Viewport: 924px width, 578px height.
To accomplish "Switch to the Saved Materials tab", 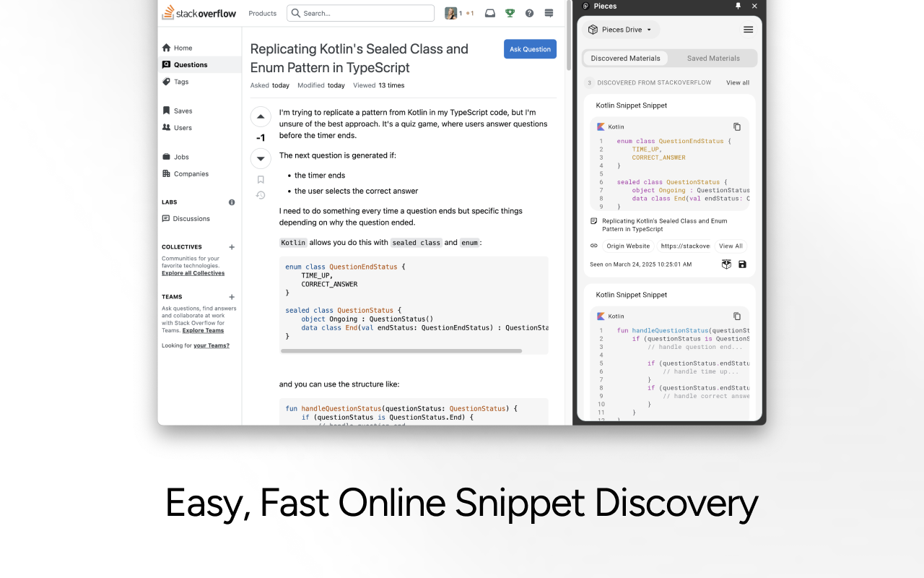I will tap(713, 58).
